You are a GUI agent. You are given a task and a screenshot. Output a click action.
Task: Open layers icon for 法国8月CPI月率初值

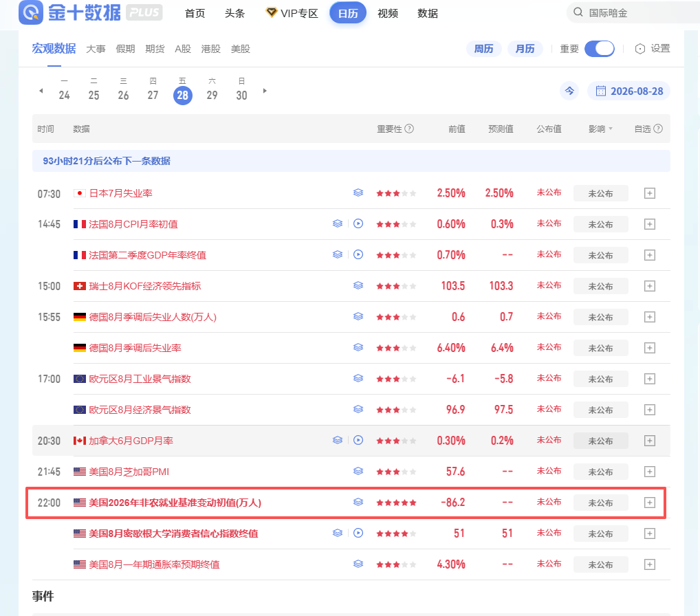338,223
